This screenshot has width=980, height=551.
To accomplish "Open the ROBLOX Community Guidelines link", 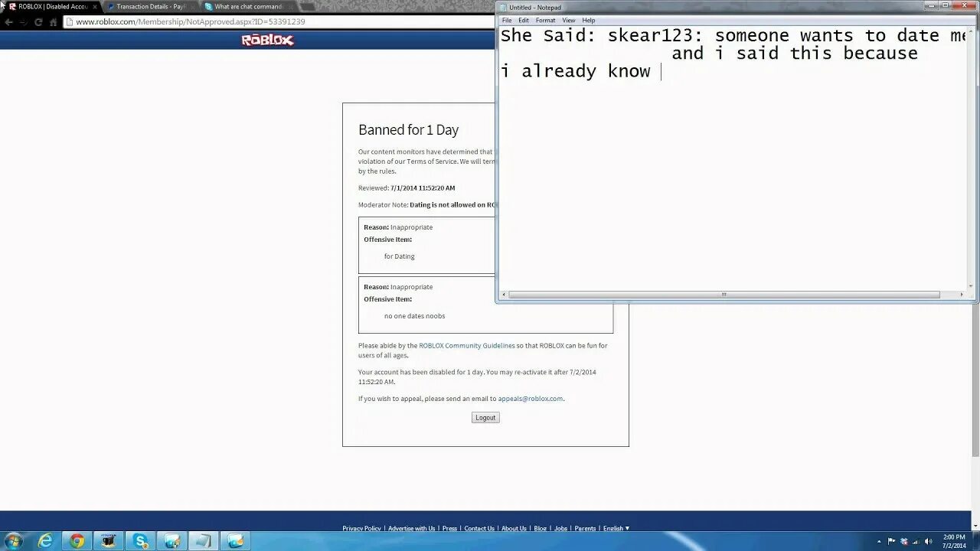I will pyautogui.click(x=466, y=345).
